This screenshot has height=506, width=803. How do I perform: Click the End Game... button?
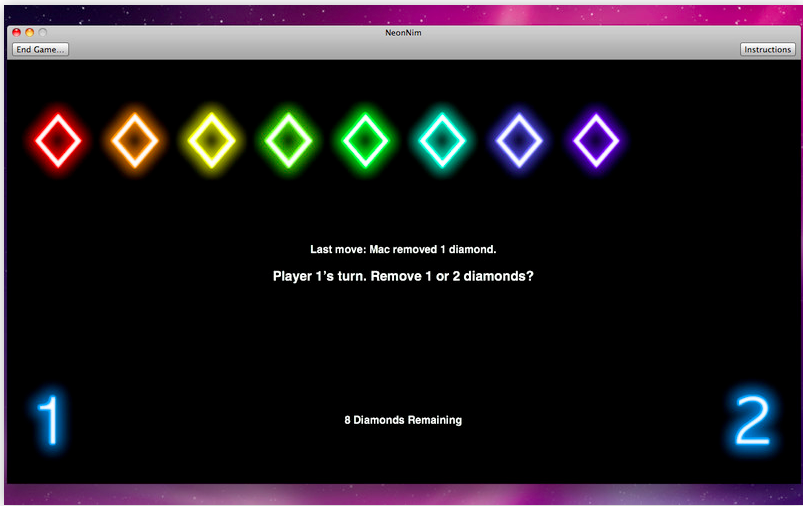coord(40,49)
